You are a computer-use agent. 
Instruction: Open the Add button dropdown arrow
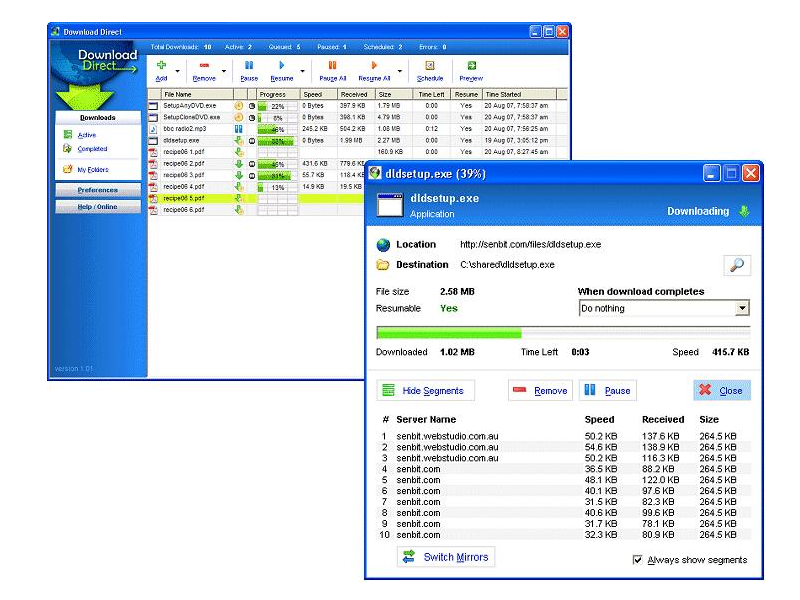(x=178, y=72)
